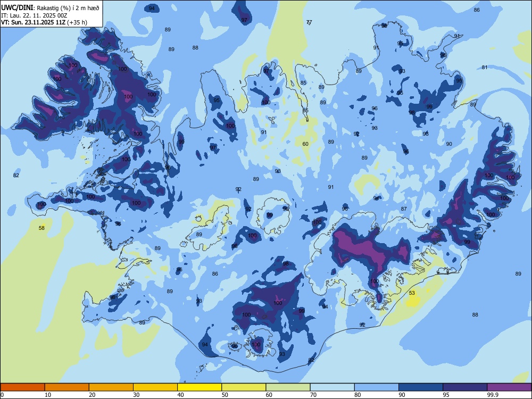
Task: Click the legend tick label '0'
Action: (x=2, y=395)
